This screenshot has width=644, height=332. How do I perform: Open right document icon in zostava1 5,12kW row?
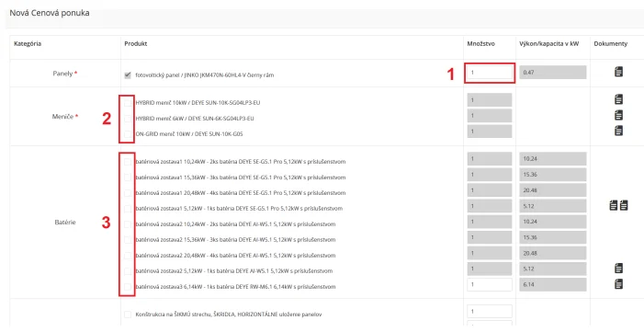[624, 205]
